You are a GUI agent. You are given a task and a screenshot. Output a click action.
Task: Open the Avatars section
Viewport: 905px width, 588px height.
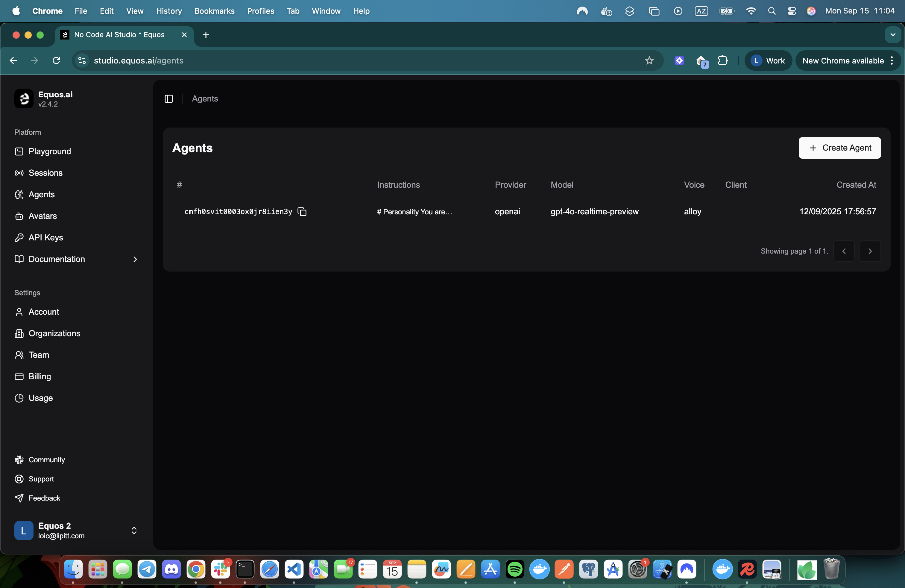42,216
